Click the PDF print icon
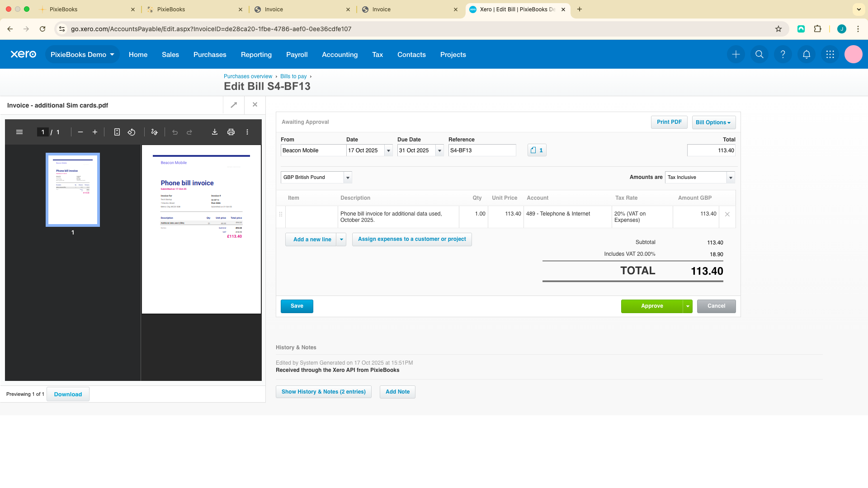The image size is (868, 488). click(x=231, y=132)
